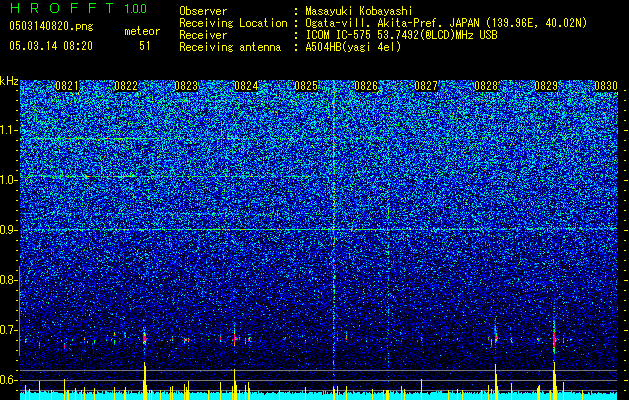Click the file name 0503140820.png
This screenshot has height=400, width=629.
click(x=51, y=27)
